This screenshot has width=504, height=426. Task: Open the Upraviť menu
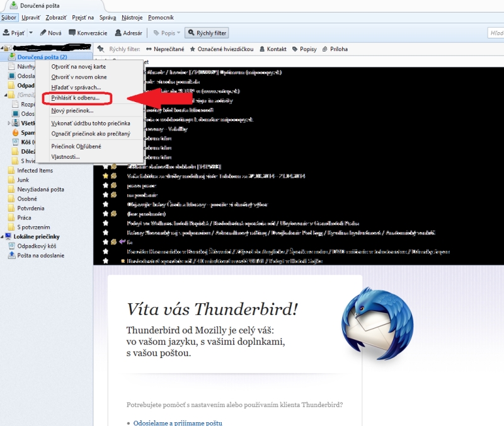(x=31, y=18)
